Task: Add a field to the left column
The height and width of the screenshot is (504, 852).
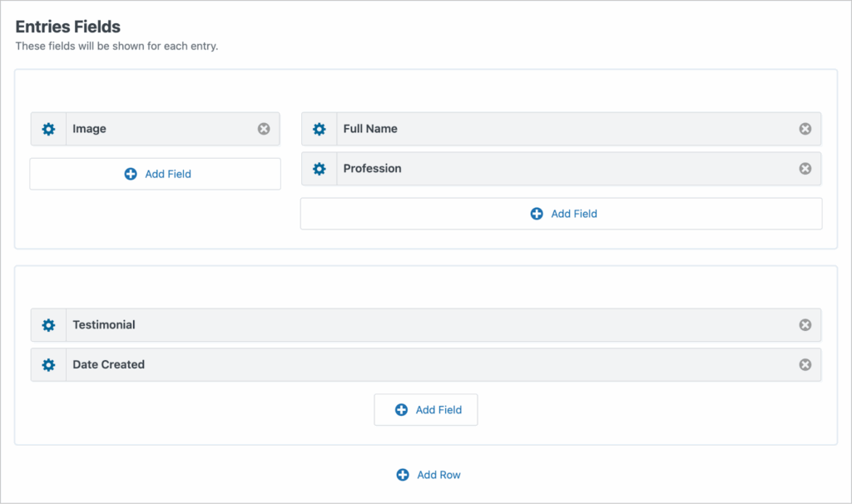Action: tap(155, 174)
